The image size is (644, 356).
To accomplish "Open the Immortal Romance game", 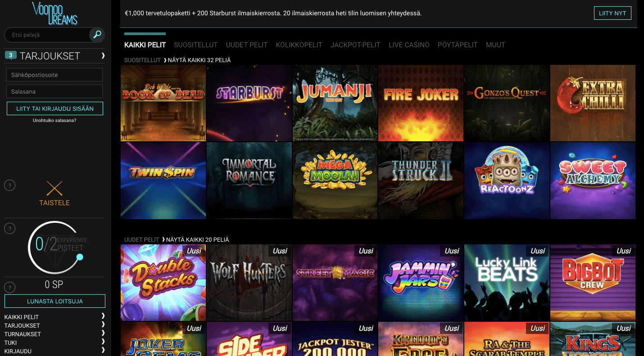I will coord(249,180).
